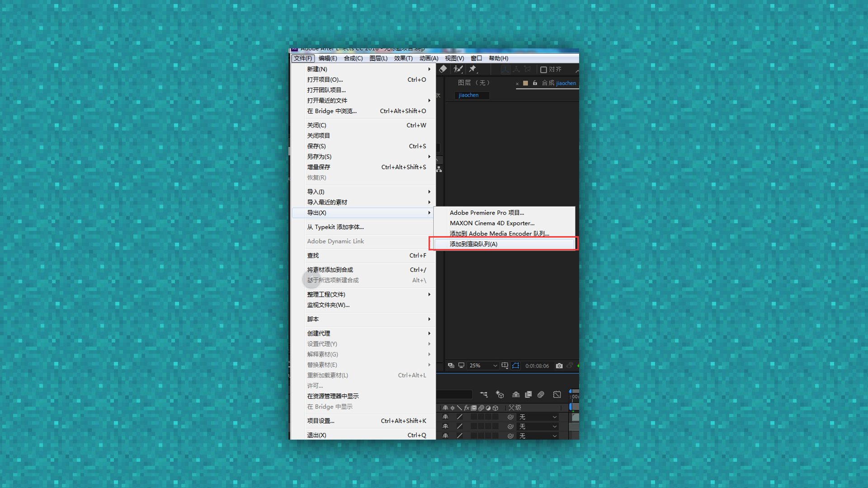This screenshot has width=868, height=488.
Task: Click the primary viewer monitor icon
Action: coord(461,366)
